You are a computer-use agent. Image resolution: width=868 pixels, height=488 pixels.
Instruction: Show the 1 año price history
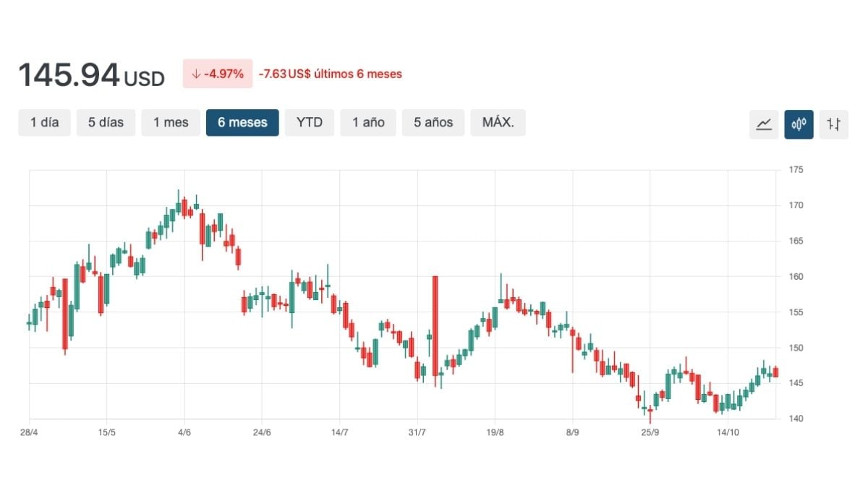pyautogui.click(x=368, y=123)
